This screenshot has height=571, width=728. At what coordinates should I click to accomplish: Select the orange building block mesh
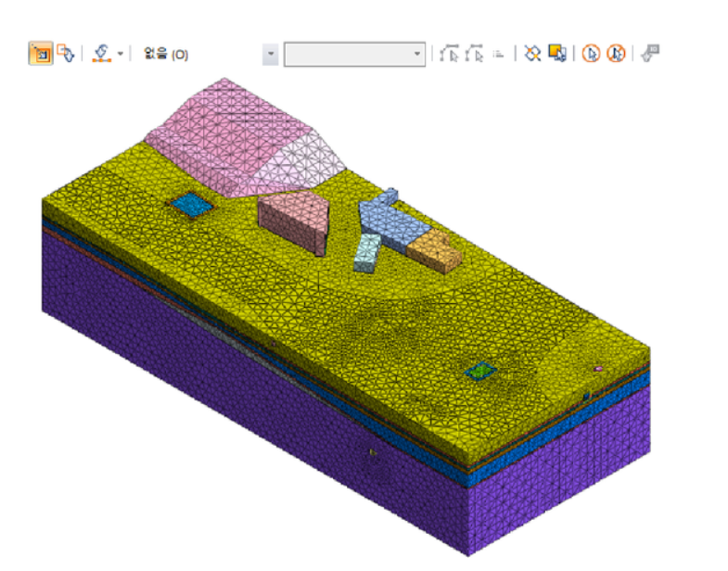(434, 250)
